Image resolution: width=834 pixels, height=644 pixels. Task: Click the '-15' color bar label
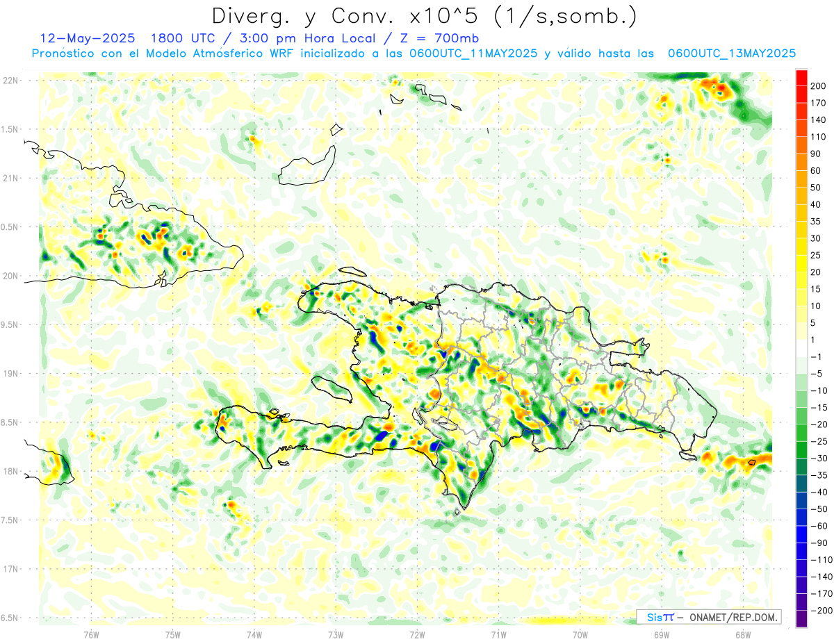pyautogui.click(x=818, y=408)
